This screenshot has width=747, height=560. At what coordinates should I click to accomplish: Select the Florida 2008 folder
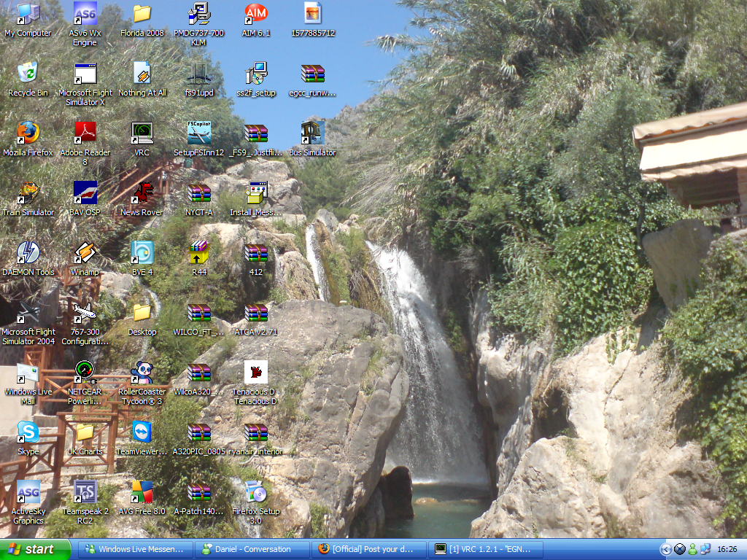(x=142, y=14)
